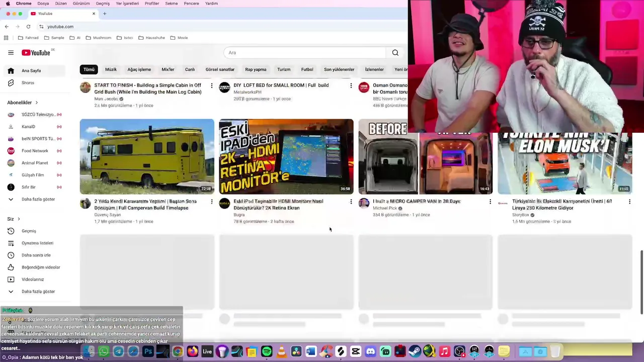Screen dimensions: 644x362
Task: Select the Ağaç işleme filter chip
Action: pos(139,69)
